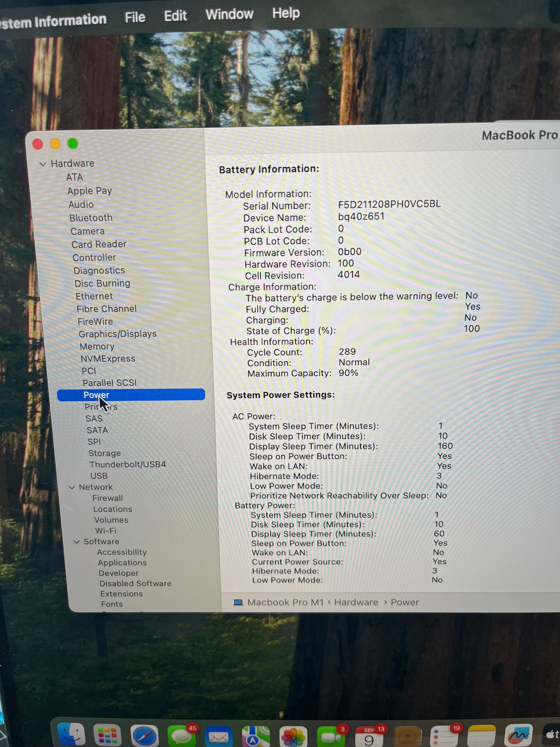Open Freeform from the dock

tap(519, 735)
